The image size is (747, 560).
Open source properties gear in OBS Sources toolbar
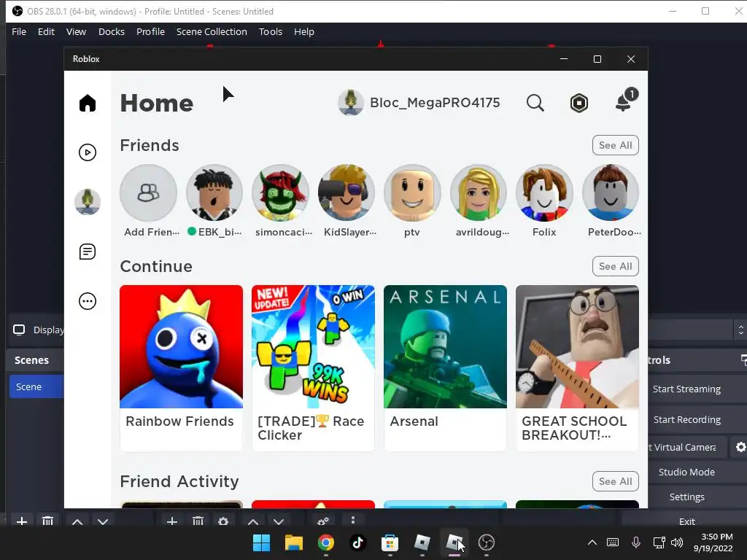coord(223,521)
